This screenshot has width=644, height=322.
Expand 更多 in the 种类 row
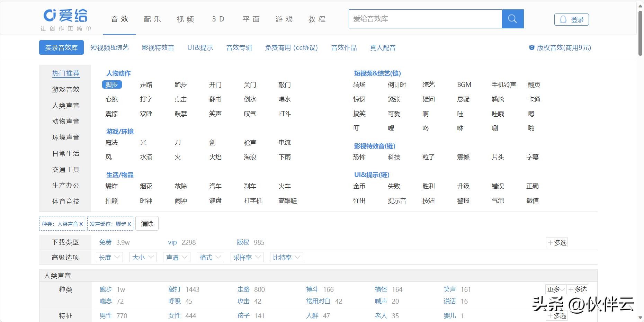coord(555,289)
